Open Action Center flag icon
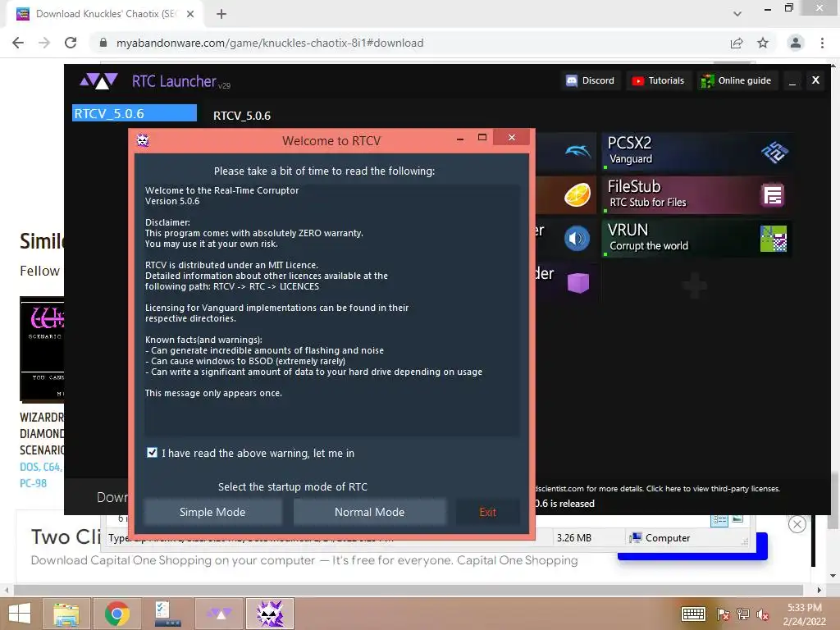This screenshot has height=630, width=840. pos(724,614)
